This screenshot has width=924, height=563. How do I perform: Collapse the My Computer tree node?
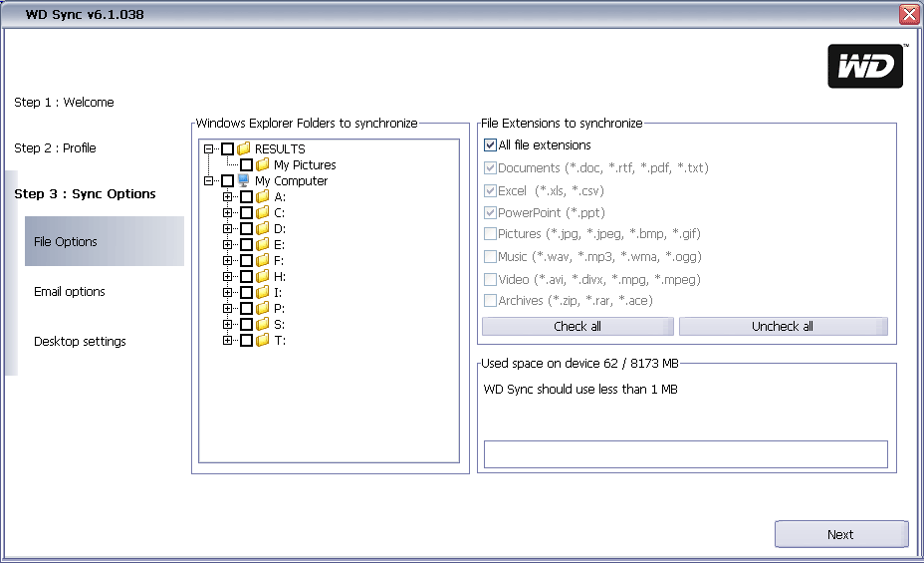coord(208,180)
